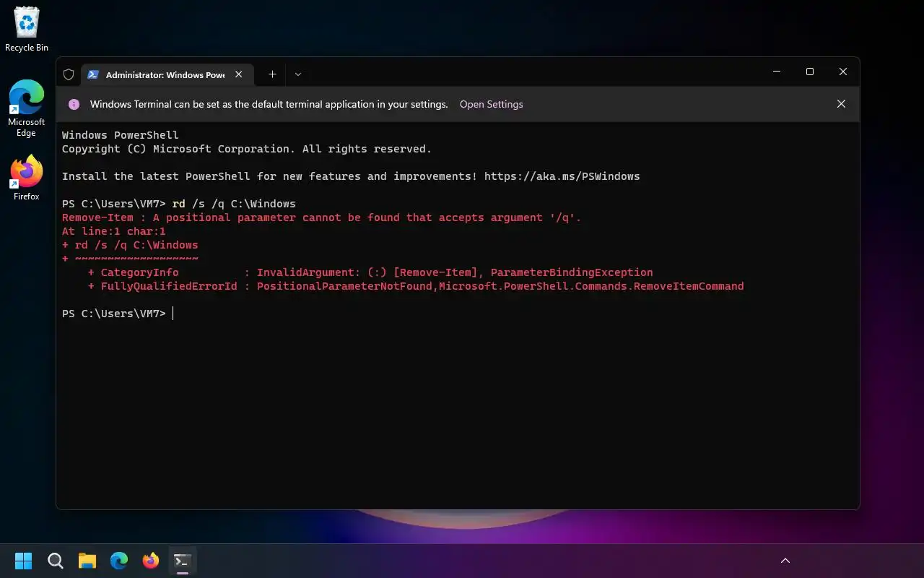924x578 pixels.
Task: Expand the new tab profile dropdown
Action: click(x=297, y=74)
